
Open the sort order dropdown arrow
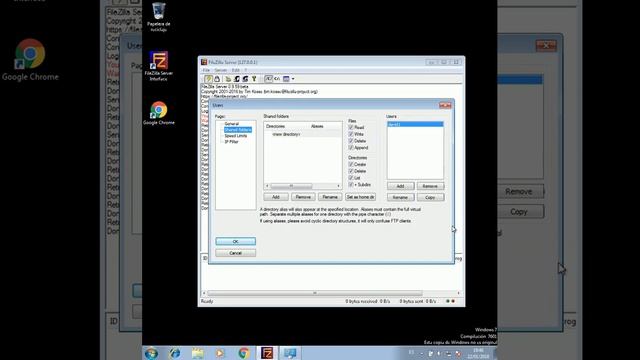click(x=293, y=79)
